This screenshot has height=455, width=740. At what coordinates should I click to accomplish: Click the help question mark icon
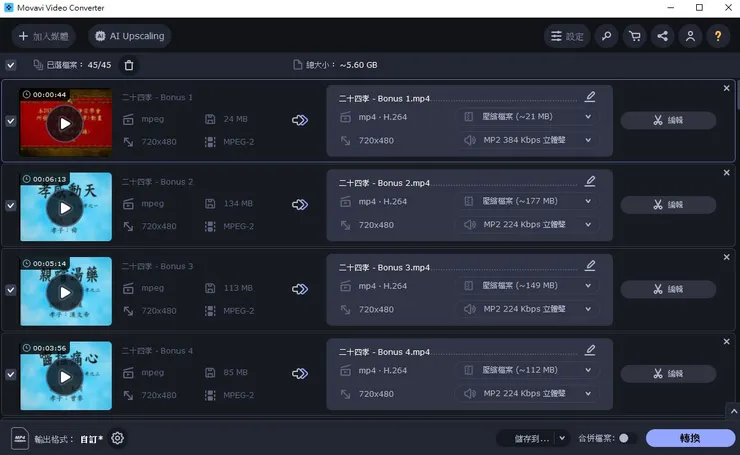(x=718, y=36)
